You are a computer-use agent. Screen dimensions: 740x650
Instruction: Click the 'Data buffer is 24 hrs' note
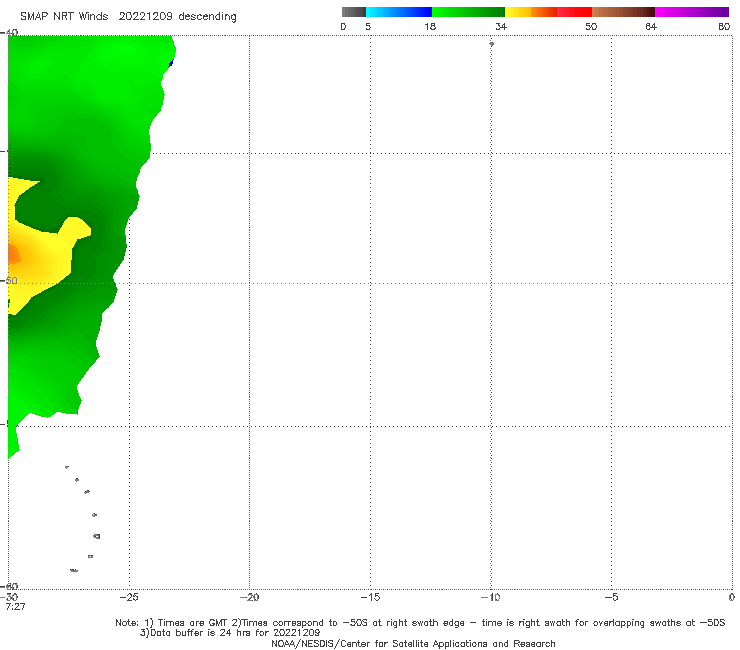(230, 633)
